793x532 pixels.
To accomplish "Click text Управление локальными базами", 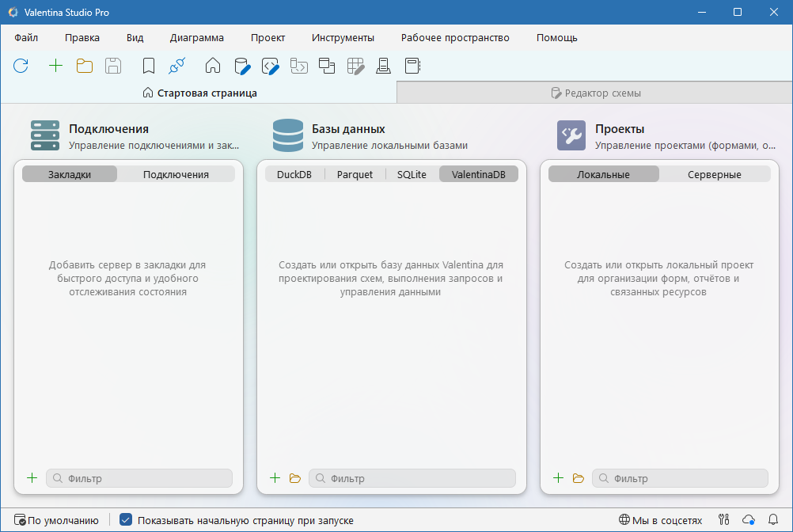I will 389,146.
